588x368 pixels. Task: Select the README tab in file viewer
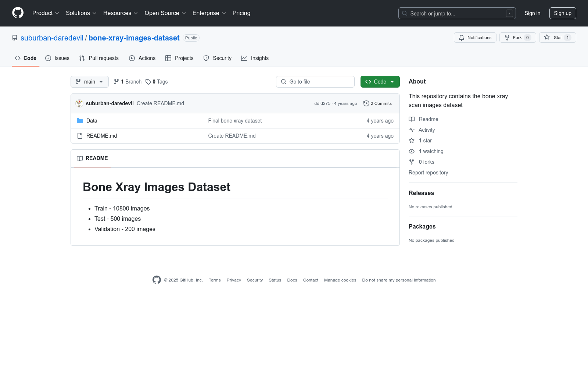pos(92,158)
